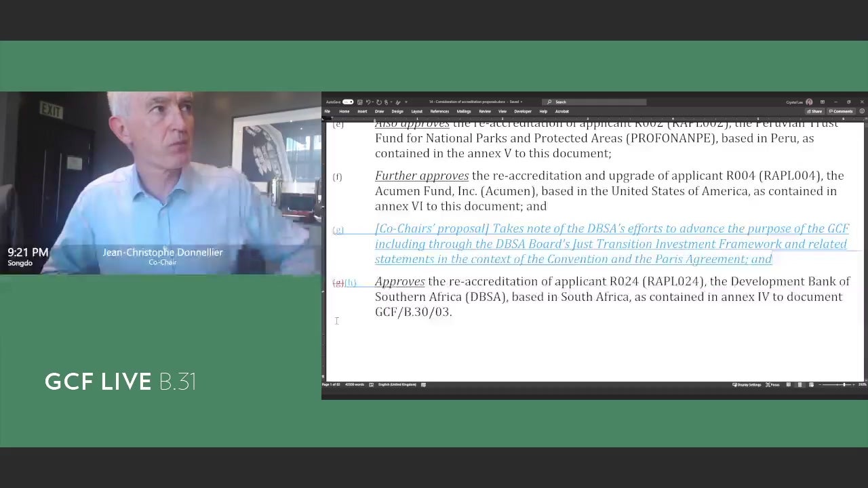Viewport: 868px width, 488px height.
Task: Click the Share button
Action: (814, 111)
